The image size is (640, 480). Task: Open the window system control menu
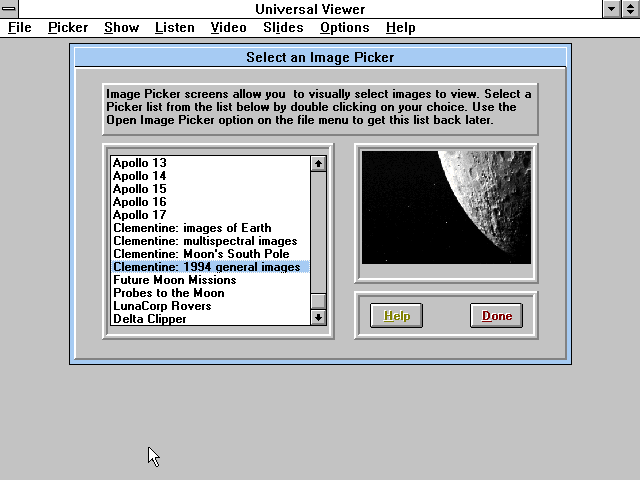[x=9, y=9]
